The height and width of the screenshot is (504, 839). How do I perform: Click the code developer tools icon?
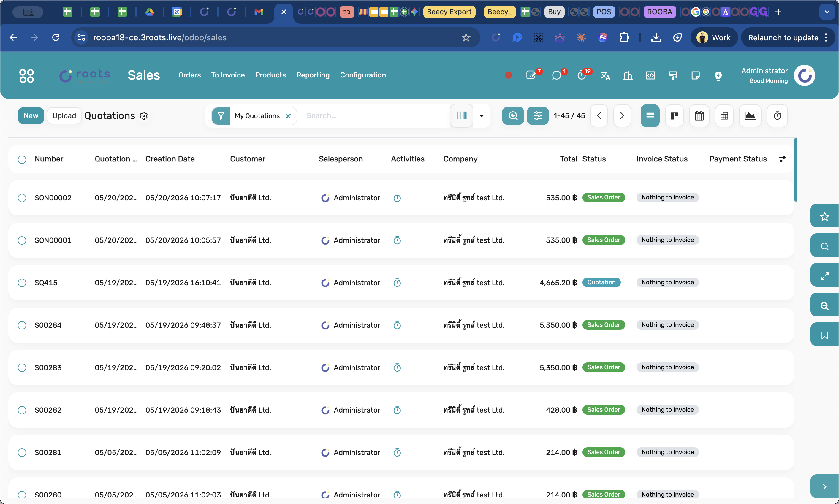coord(650,75)
